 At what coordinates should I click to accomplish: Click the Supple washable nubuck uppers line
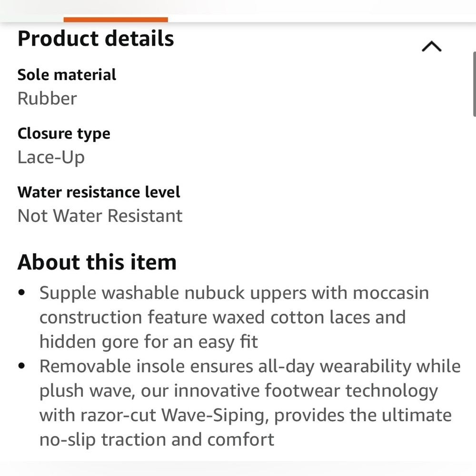[x=234, y=293]
